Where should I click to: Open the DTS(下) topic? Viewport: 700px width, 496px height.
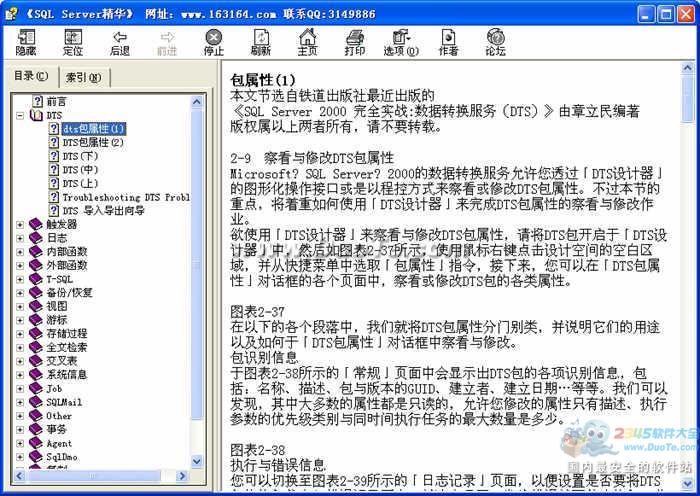pyautogui.click(x=80, y=156)
